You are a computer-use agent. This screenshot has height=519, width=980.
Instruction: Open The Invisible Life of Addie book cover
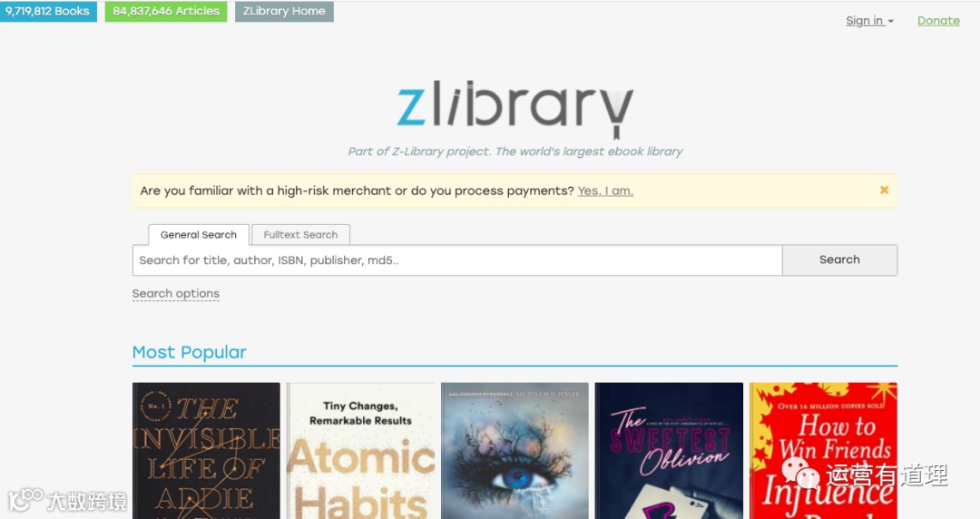(x=206, y=451)
